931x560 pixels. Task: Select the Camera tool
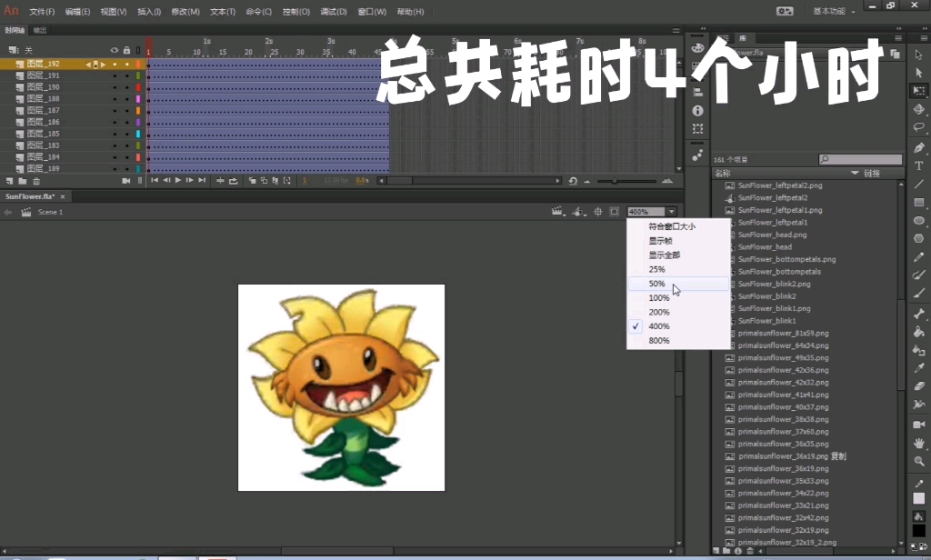[x=918, y=424]
